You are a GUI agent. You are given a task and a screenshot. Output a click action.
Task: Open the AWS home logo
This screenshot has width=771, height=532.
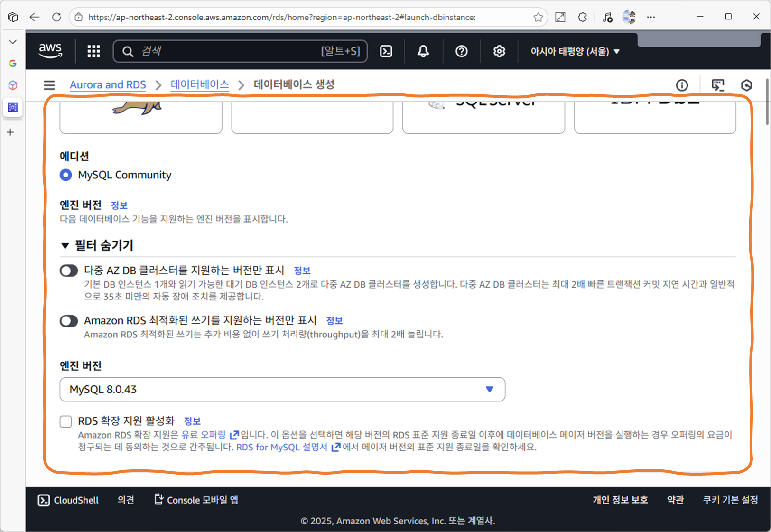click(50, 50)
